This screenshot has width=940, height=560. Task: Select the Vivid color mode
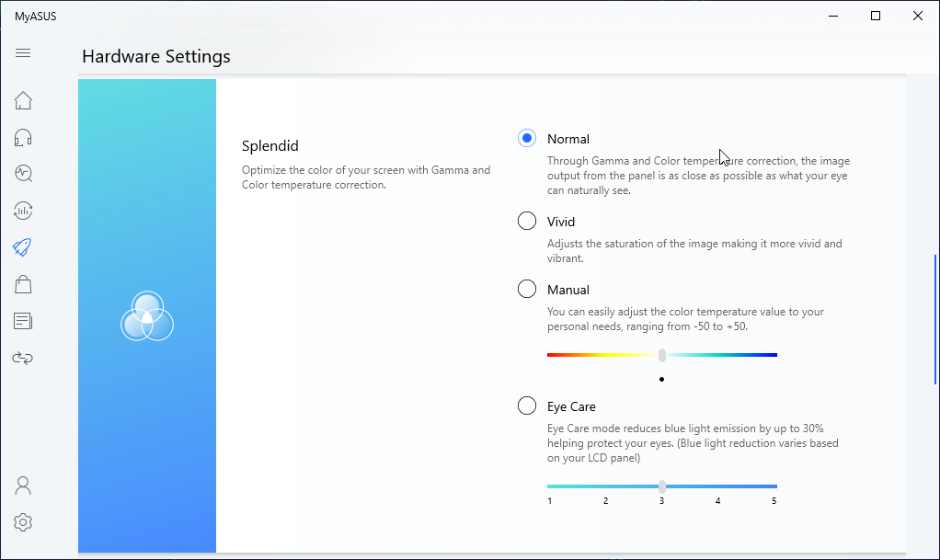click(x=527, y=222)
